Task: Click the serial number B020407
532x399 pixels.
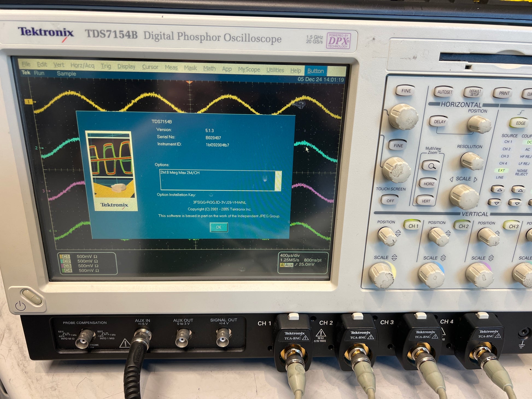Action: tap(213, 138)
